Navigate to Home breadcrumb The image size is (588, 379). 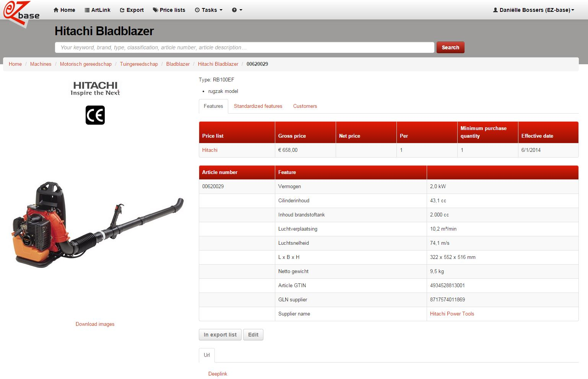click(15, 64)
